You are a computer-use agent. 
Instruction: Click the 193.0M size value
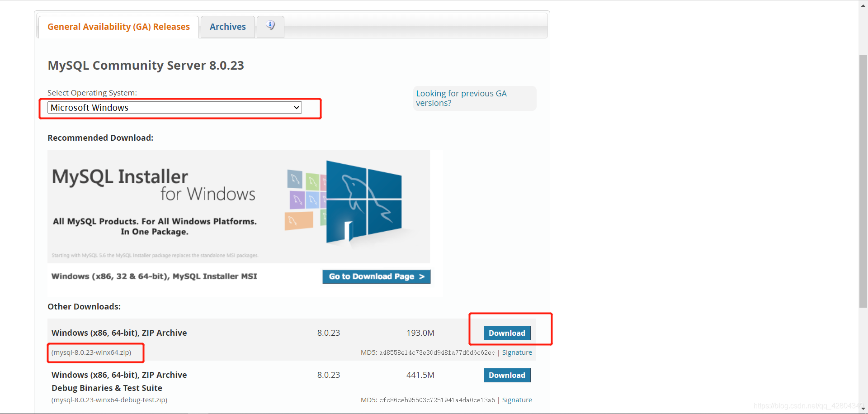coord(420,333)
